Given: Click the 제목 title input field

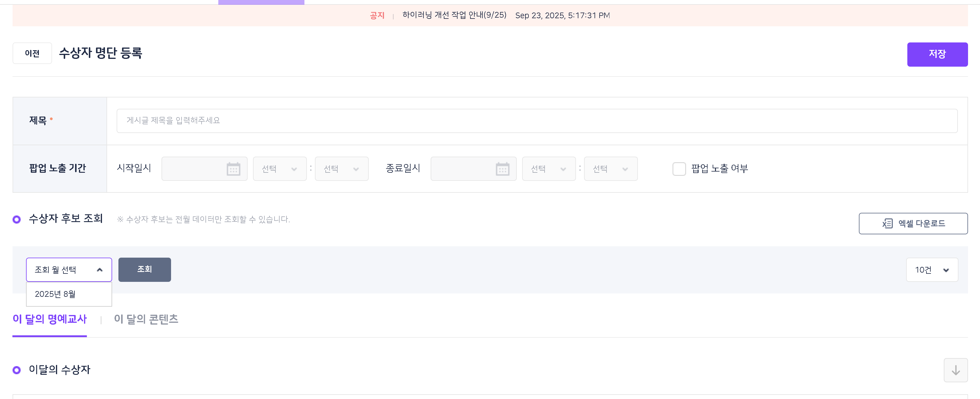Looking at the screenshot, I should point(537,120).
